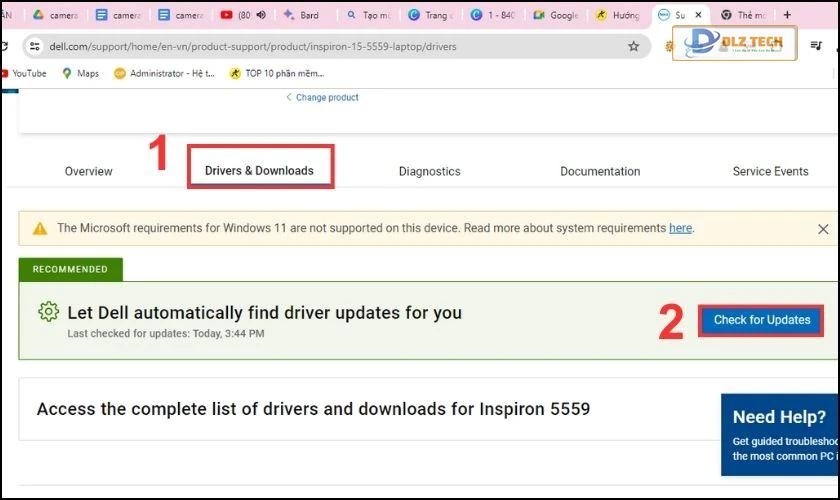Go to the Documentation tab
Image resolution: width=840 pixels, height=500 pixels.
[600, 171]
